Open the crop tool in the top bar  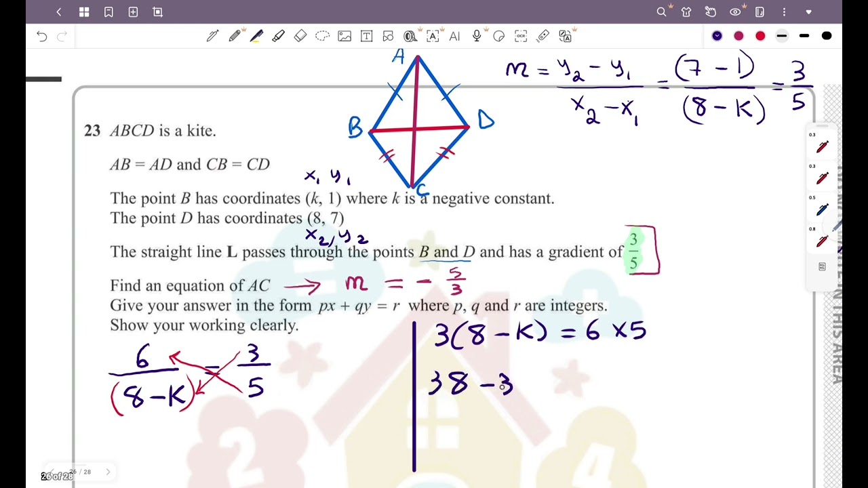point(158,12)
